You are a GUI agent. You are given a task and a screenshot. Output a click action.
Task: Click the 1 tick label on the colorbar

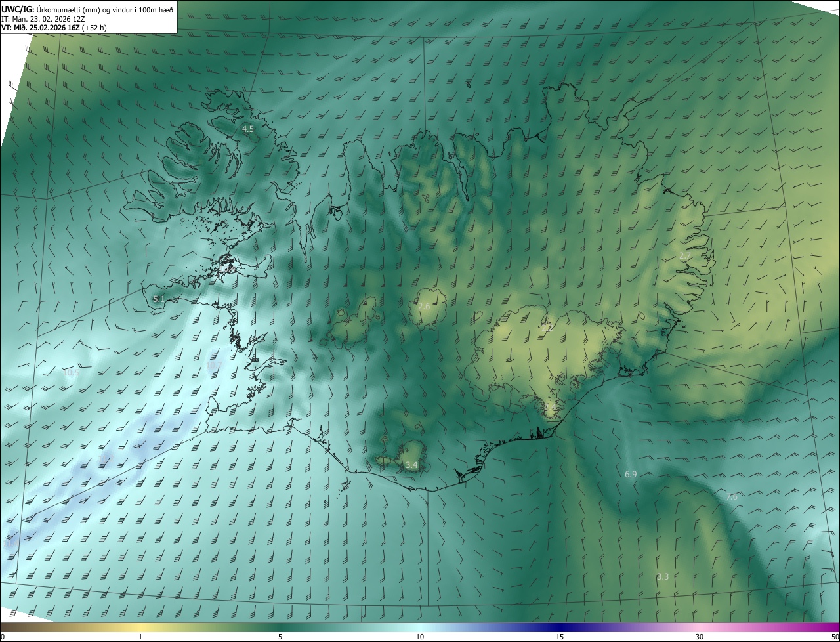coord(140,637)
